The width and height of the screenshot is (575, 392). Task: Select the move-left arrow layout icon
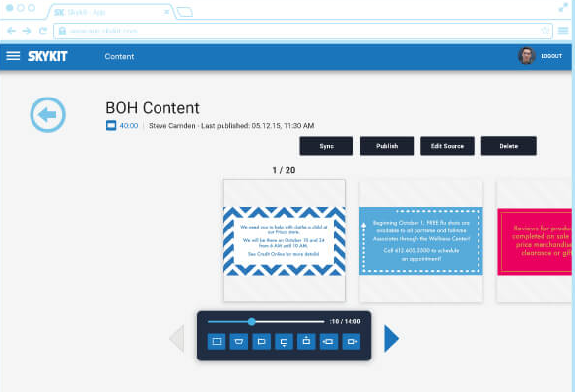click(x=329, y=342)
